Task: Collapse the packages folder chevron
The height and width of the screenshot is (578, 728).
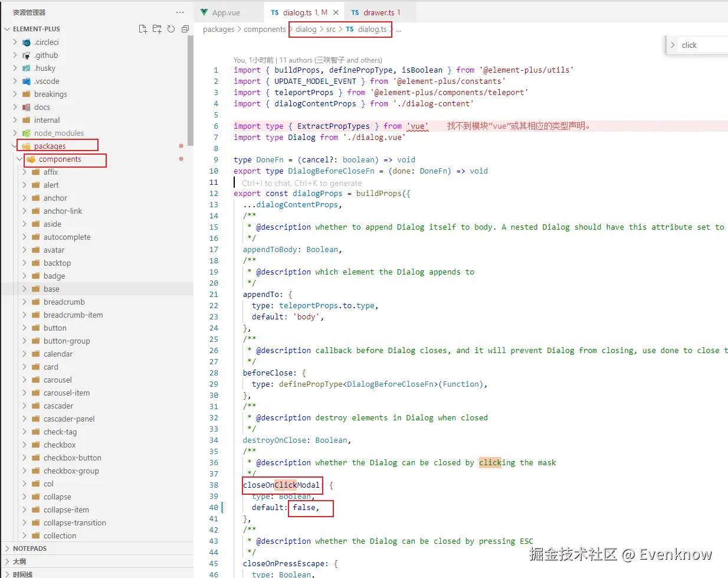Action: pos(15,146)
